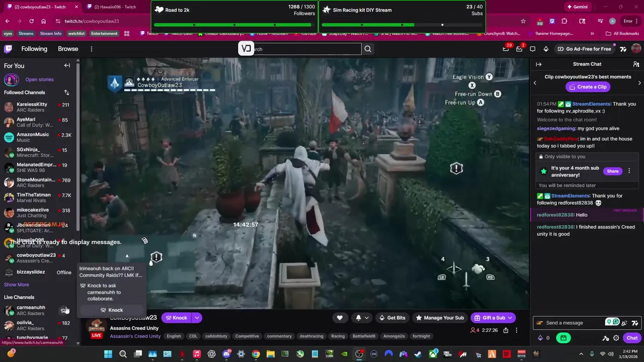
Task: Show hidden system tray icons
Action: pyautogui.click(x=581, y=354)
